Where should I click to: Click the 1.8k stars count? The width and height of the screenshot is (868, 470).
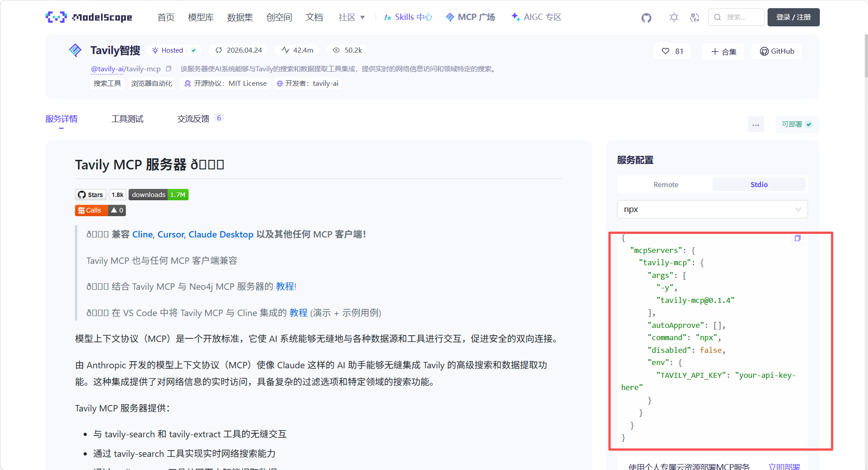tap(118, 195)
